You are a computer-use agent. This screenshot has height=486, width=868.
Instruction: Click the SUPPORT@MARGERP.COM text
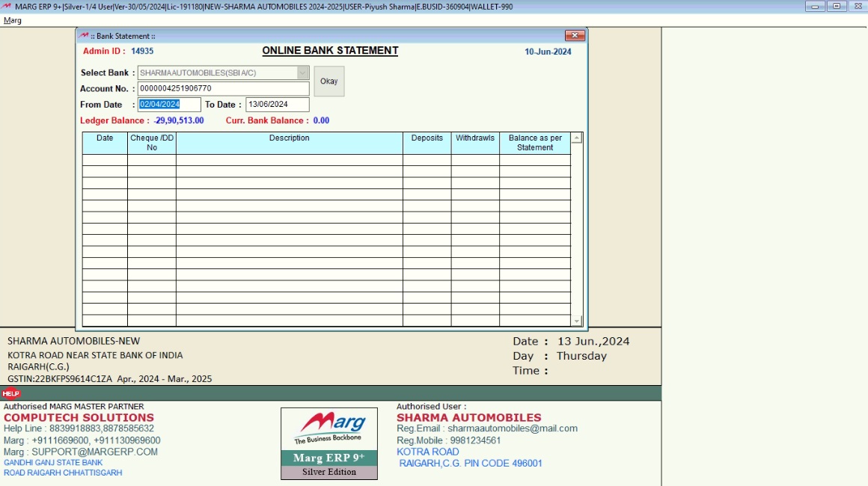[95, 452]
